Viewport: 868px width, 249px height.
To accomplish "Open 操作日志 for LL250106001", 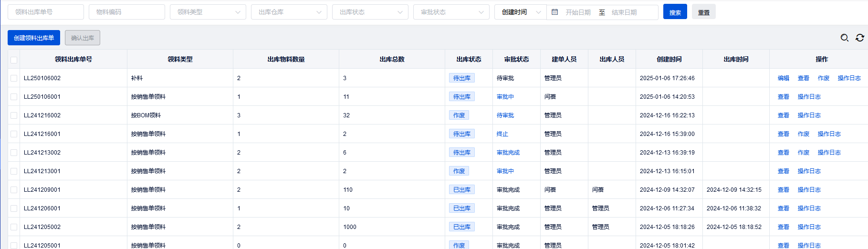I will [809, 97].
